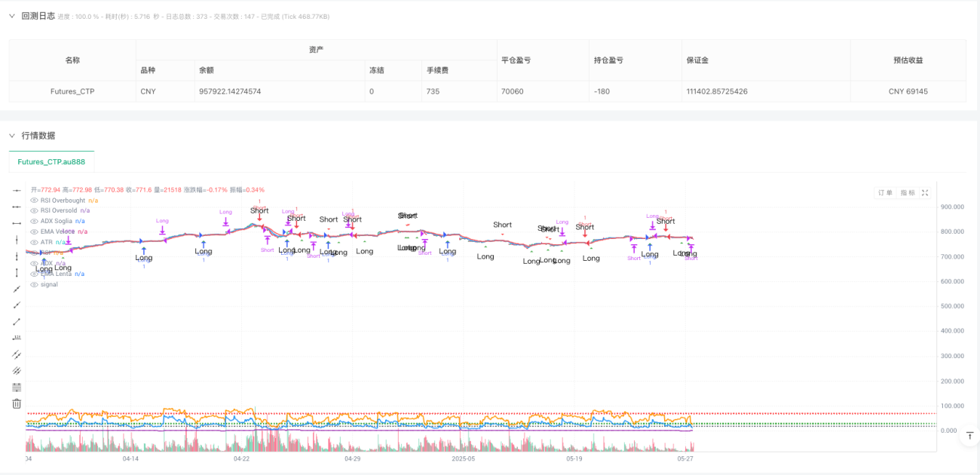Select the price channel lines tool
Image resolution: width=980 pixels, height=475 pixels.
(17, 371)
